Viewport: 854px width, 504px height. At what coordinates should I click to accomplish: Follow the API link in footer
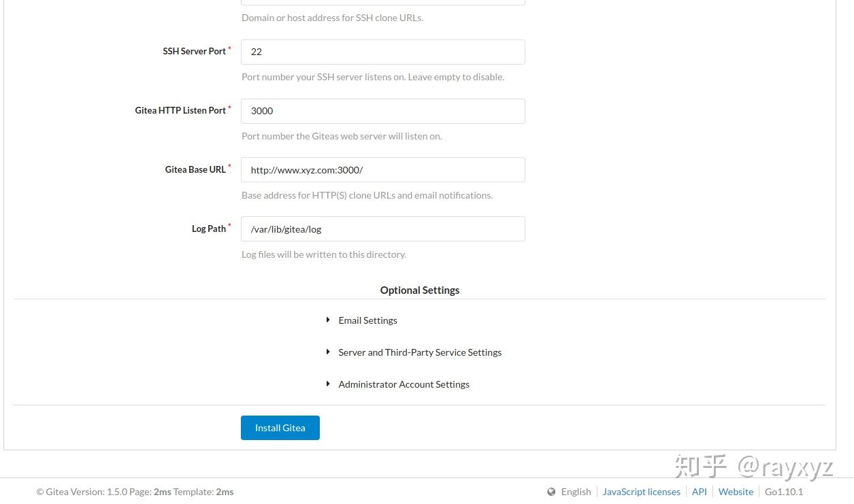(700, 492)
